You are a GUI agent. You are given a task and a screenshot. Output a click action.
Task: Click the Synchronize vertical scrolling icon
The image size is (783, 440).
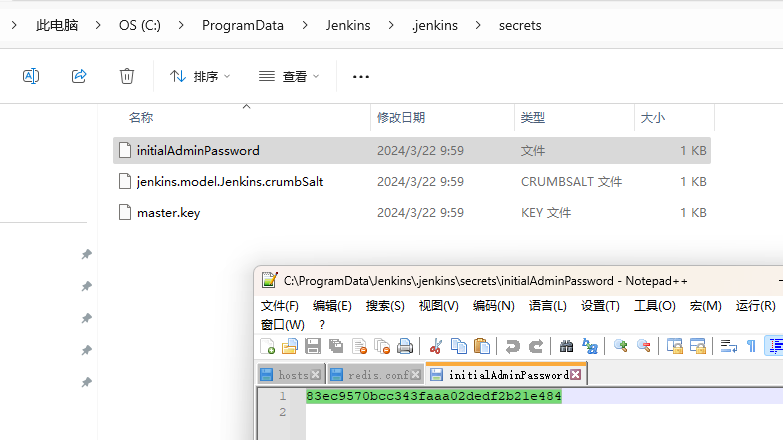(675, 346)
